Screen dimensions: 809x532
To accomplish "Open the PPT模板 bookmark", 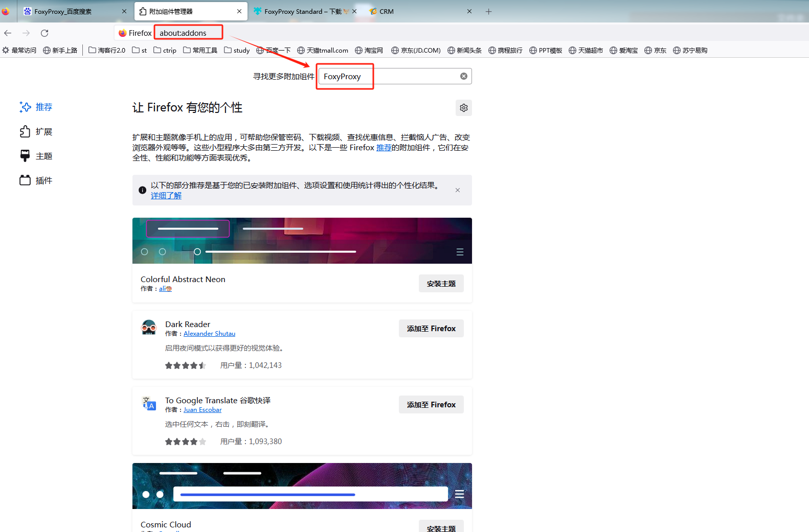I will (x=546, y=50).
